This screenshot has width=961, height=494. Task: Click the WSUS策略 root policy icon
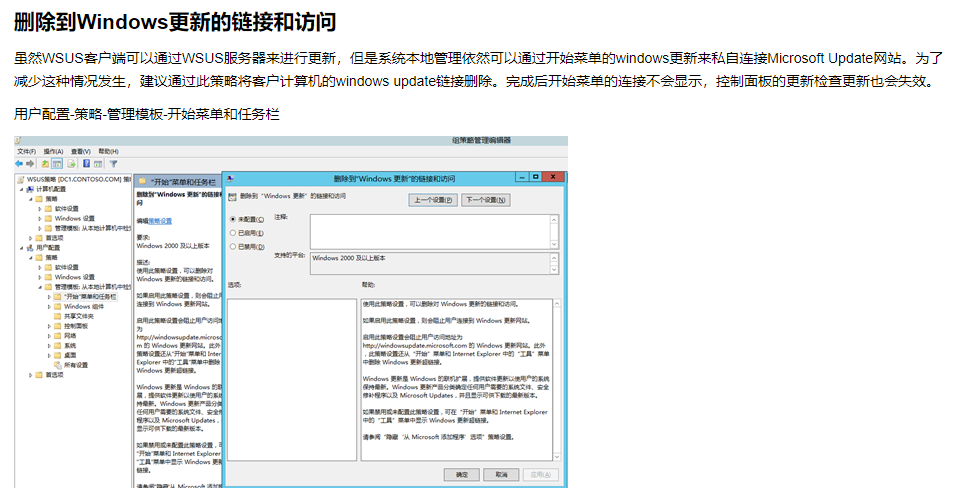coord(21,180)
